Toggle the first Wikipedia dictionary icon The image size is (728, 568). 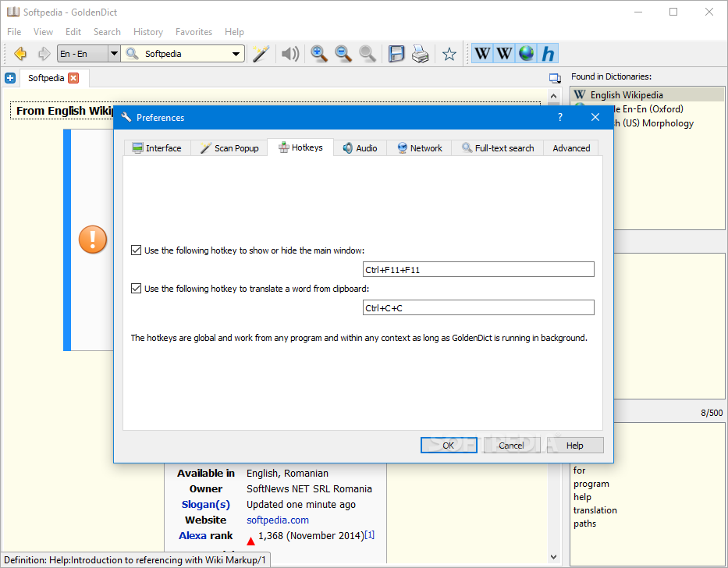pyautogui.click(x=482, y=54)
